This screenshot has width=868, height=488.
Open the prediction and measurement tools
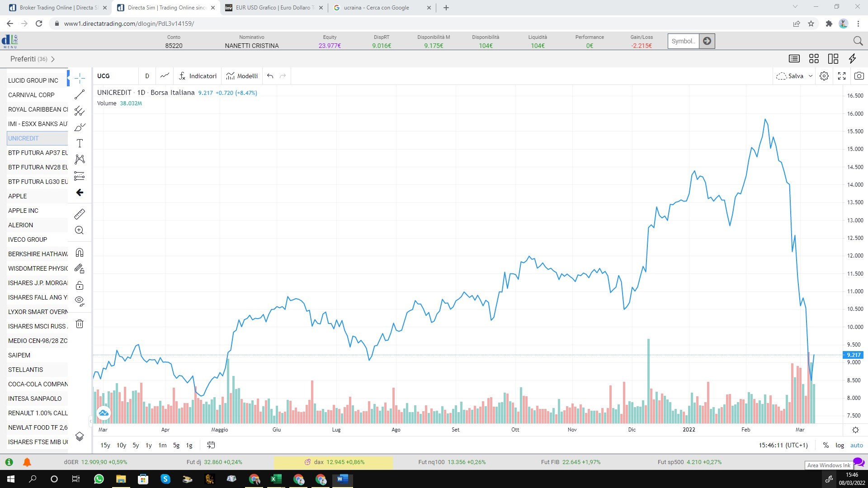[80, 176]
